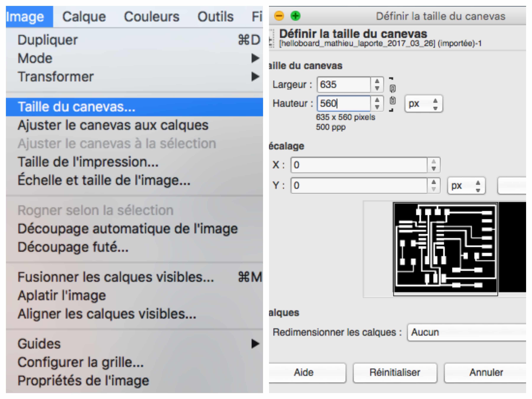Screen dimensions: 532x399
Task: Select Découpage automatique de l'image
Action: click(x=134, y=229)
